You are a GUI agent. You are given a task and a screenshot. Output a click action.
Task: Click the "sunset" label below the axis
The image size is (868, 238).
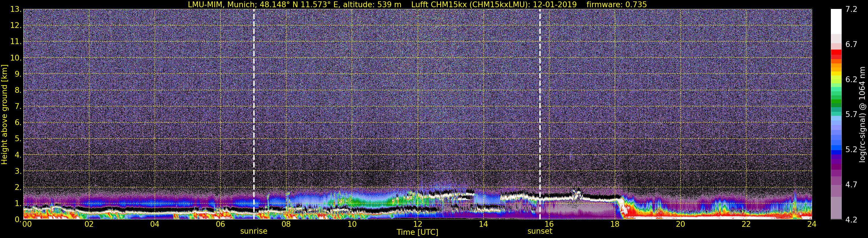[x=540, y=231]
